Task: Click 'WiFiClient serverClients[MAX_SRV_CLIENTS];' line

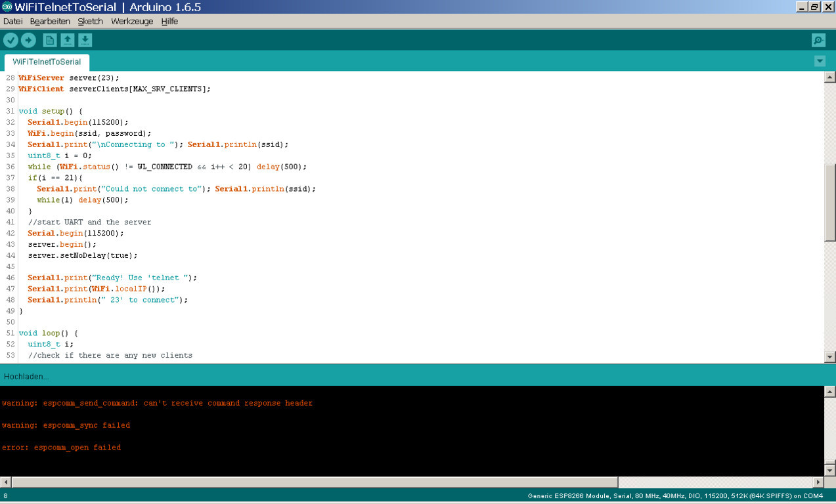Action: [115, 89]
